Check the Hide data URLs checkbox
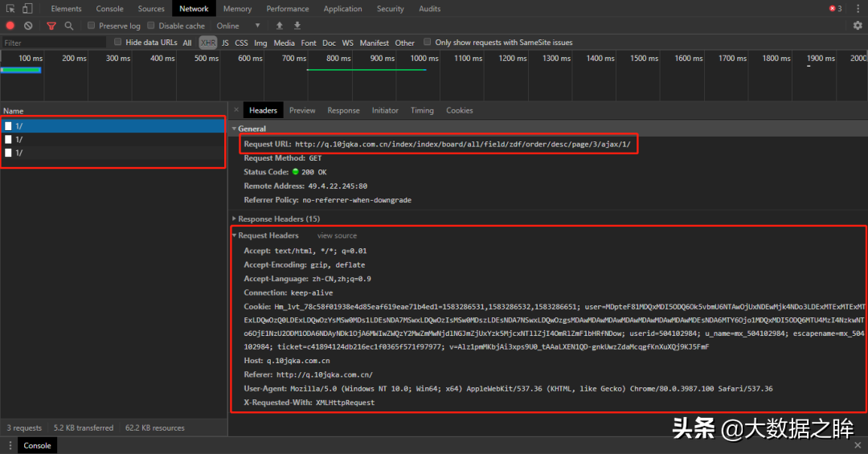 (x=117, y=42)
